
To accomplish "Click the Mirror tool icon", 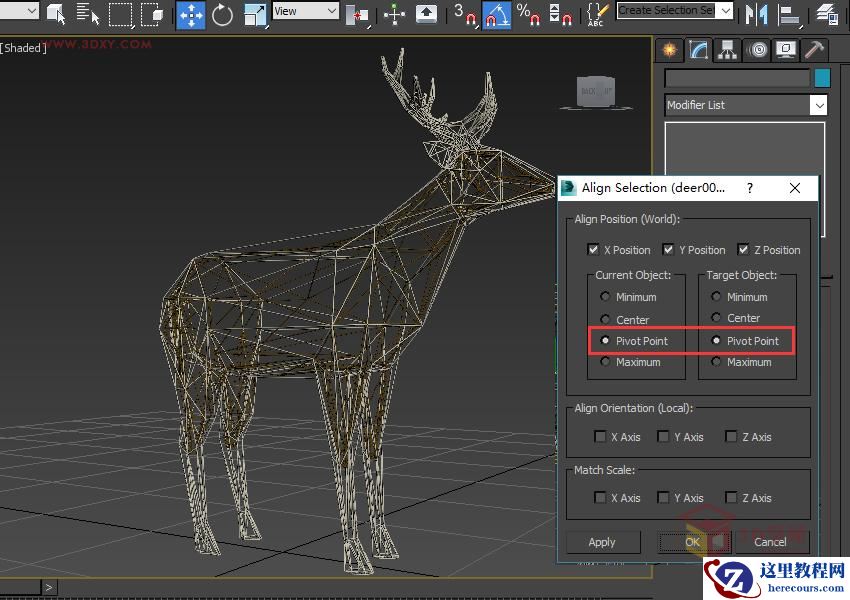I will click(758, 14).
